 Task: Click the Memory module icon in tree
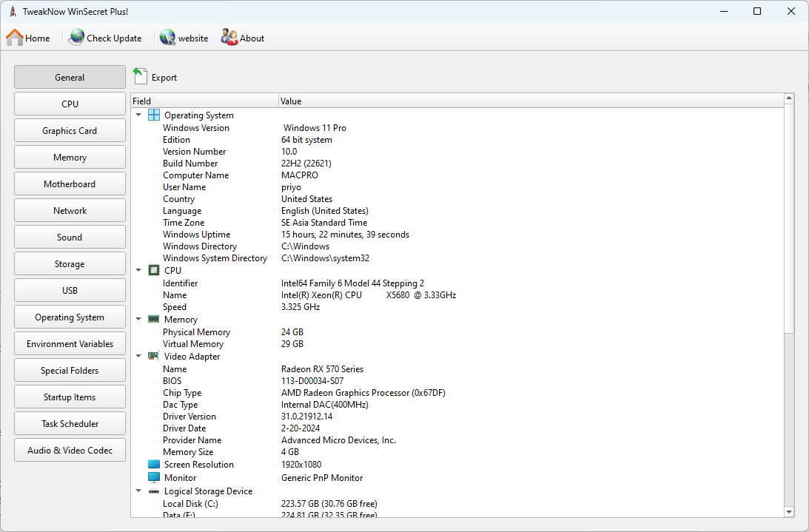click(x=154, y=319)
